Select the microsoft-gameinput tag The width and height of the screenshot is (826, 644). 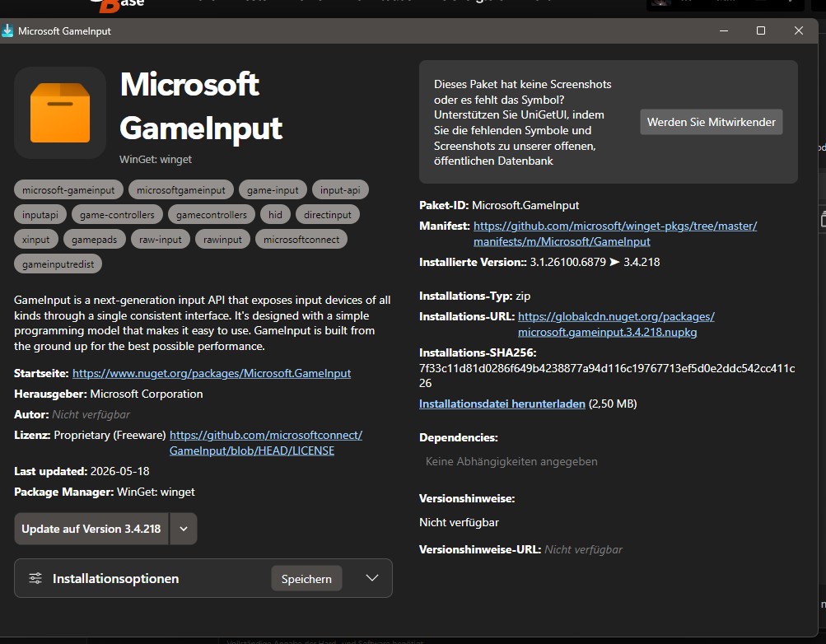point(68,190)
